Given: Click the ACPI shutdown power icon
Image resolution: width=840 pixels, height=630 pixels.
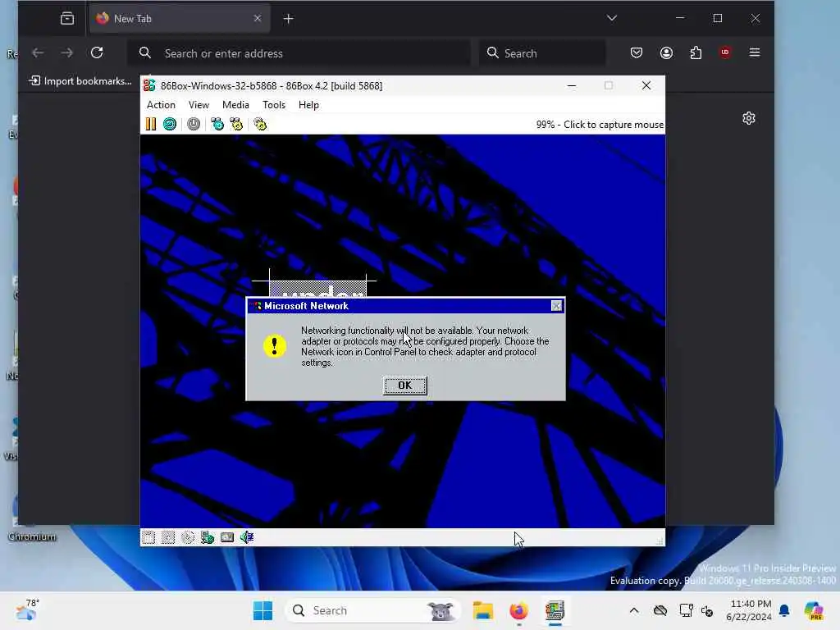Looking at the screenshot, I should click(x=194, y=125).
